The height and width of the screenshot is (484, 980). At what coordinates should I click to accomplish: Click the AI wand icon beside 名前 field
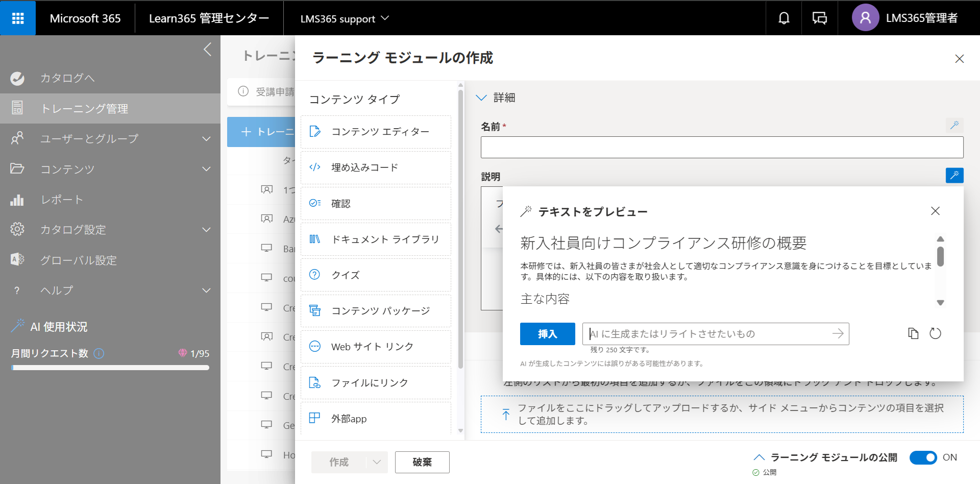click(954, 125)
